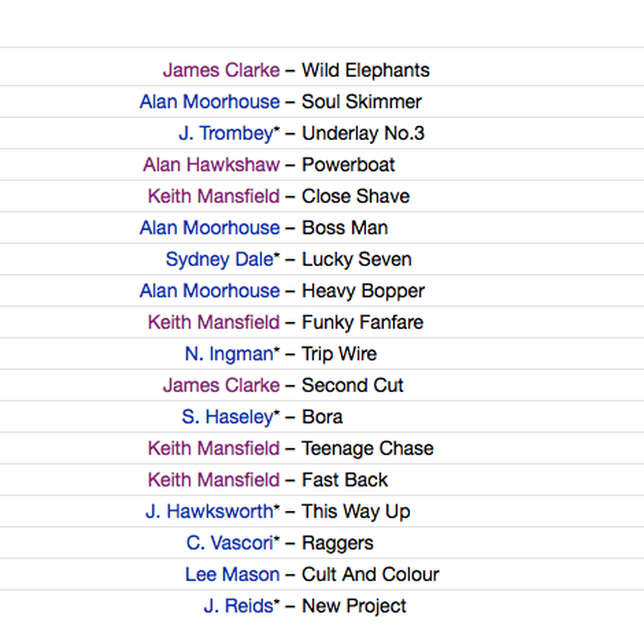This screenshot has width=644, height=644.
Task: Open the Lee Mason artist link
Action: (232, 575)
